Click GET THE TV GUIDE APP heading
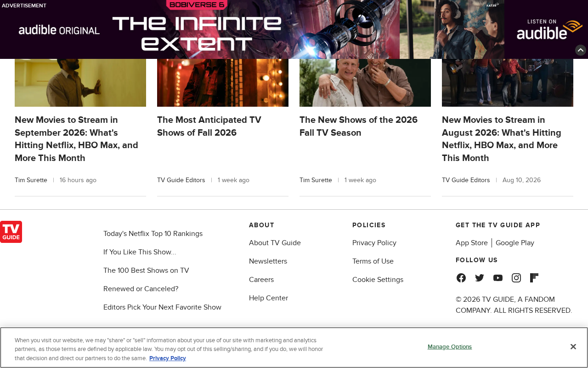This screenshot has height=368, width=588. (x=498, y=225)
